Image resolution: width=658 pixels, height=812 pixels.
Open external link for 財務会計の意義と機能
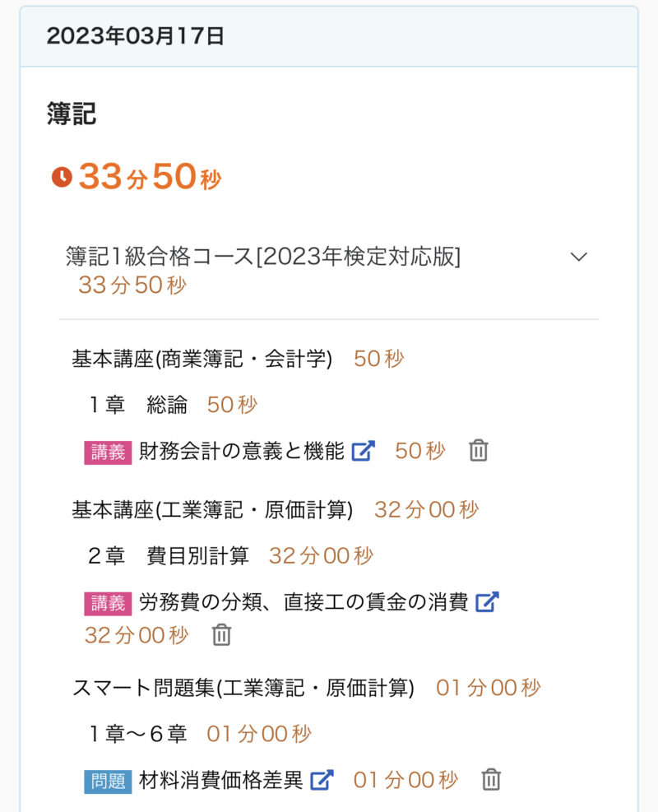[363, 451]
